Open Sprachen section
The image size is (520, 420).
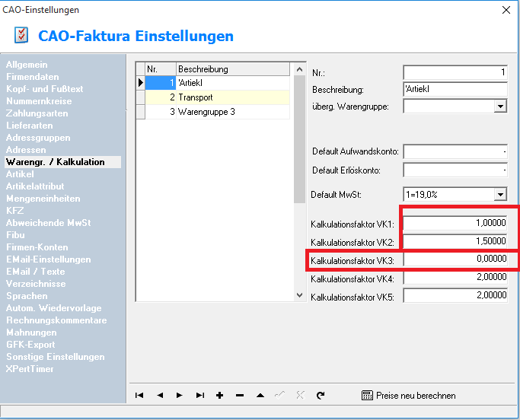(x=27, y=296)
